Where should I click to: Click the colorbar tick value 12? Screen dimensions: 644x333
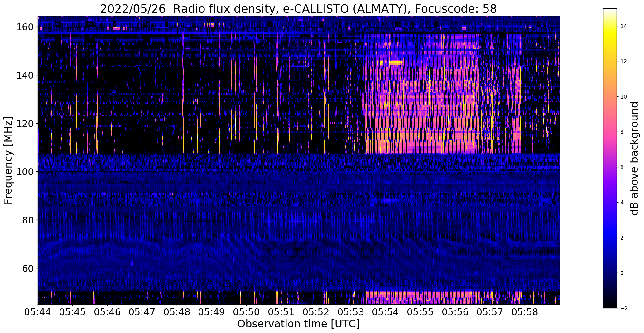click(x=624, y=61)
